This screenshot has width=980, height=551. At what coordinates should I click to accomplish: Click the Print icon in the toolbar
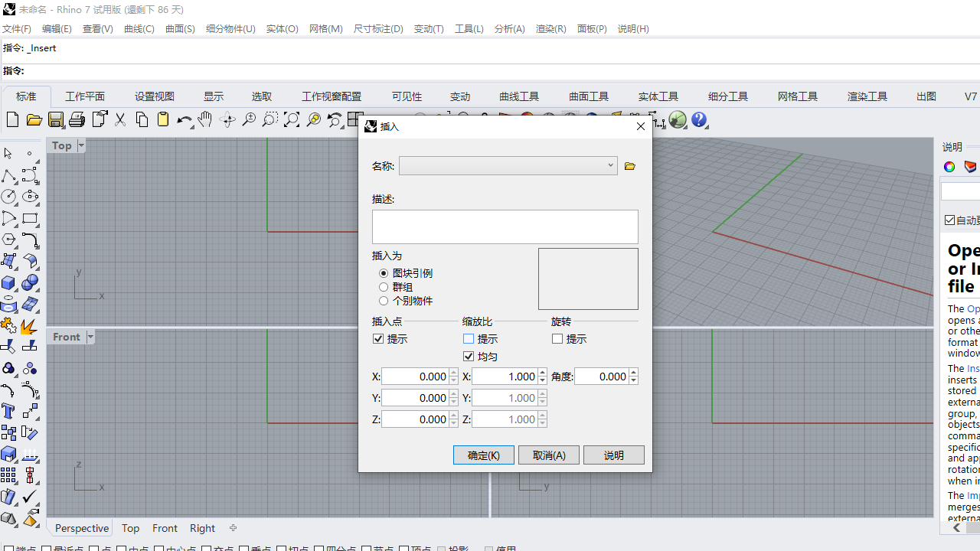coord(77,120)
